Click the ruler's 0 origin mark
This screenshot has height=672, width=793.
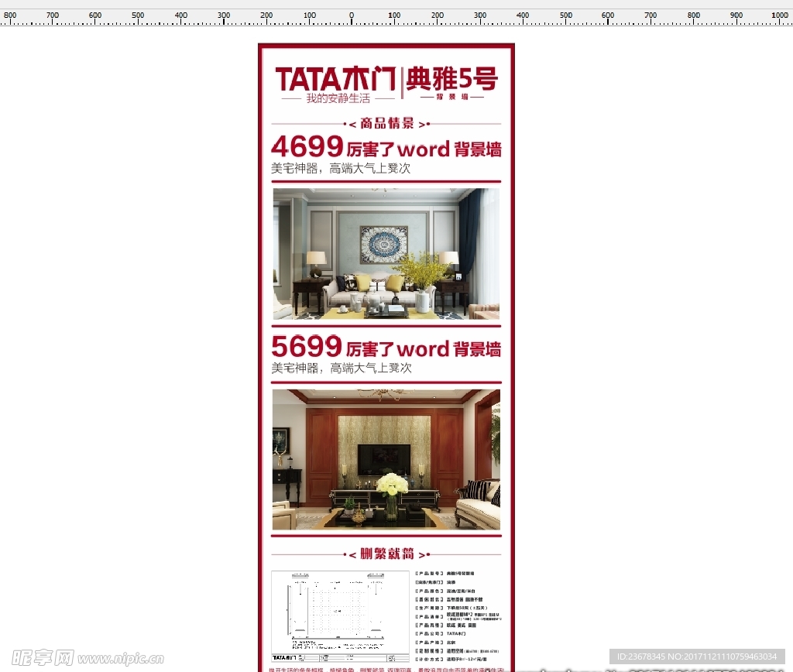coord(352,16)
